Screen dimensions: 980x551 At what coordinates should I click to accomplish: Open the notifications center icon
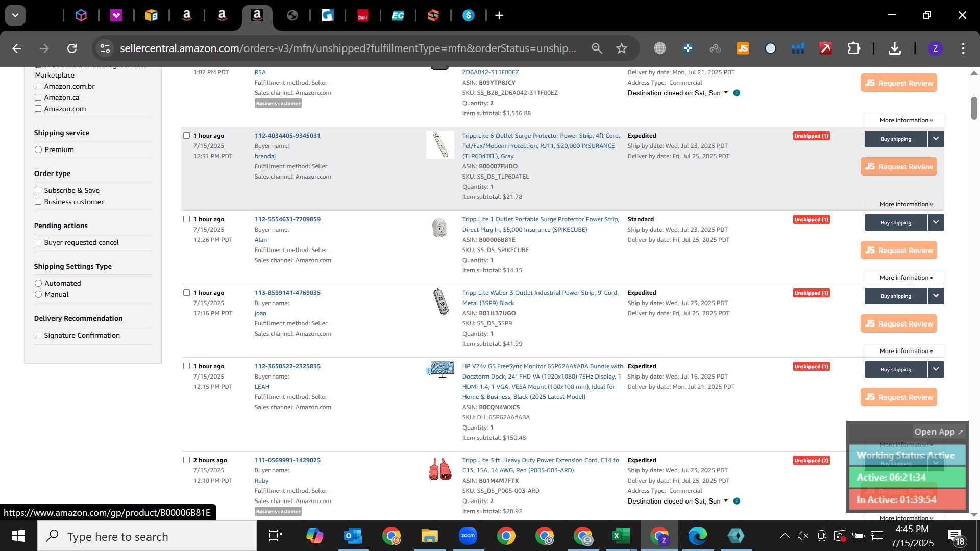click(x=956, y=536)
